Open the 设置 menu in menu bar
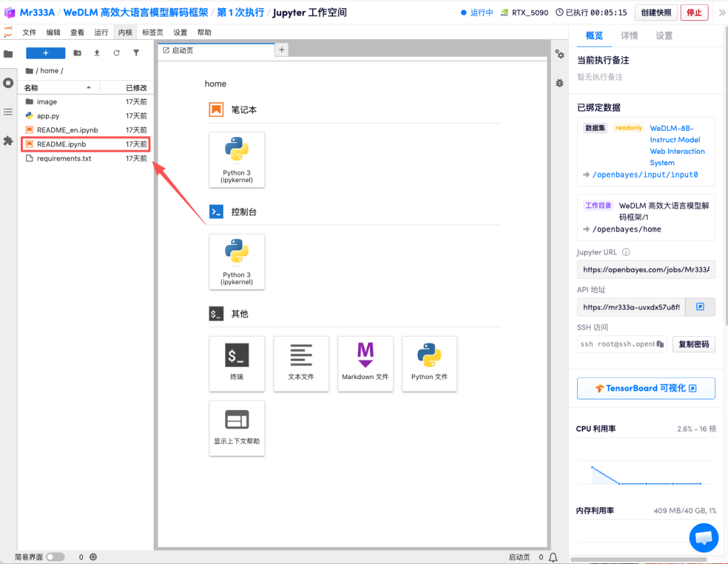The height and width of the screenshot is (564, 728). pos(180,32)
